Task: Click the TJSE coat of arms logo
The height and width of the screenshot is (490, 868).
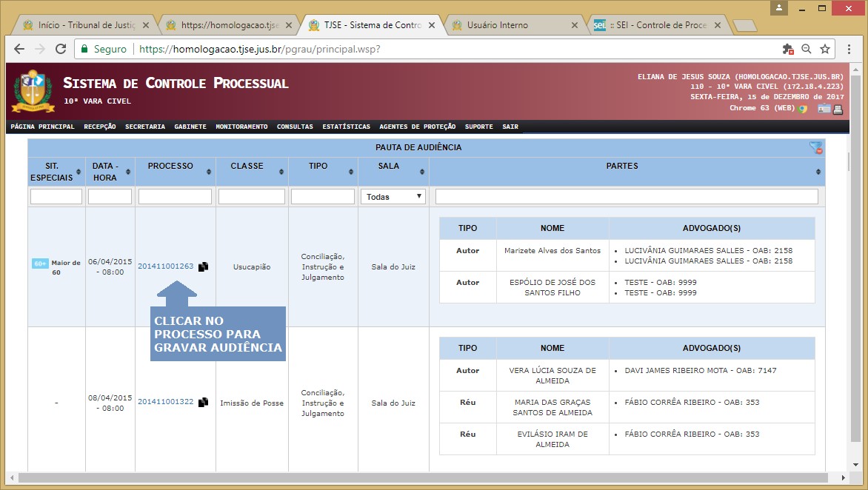Action: 33,90
